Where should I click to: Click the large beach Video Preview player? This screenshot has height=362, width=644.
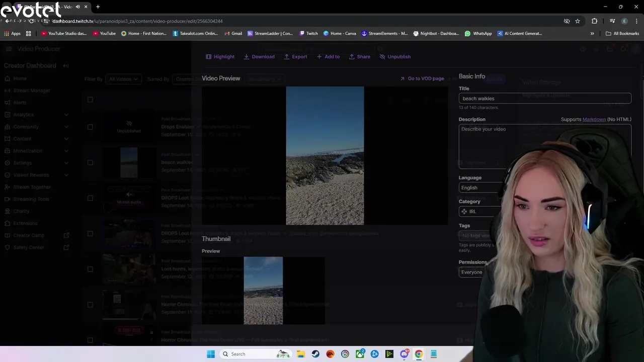point(325,156)
